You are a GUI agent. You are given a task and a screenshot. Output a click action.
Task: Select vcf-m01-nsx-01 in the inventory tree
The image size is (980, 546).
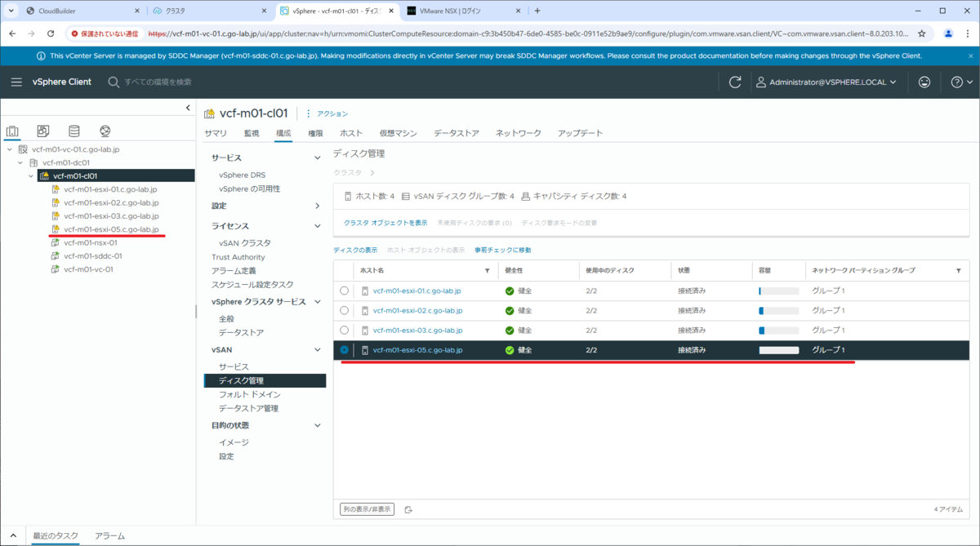click(x=90, y=242)
